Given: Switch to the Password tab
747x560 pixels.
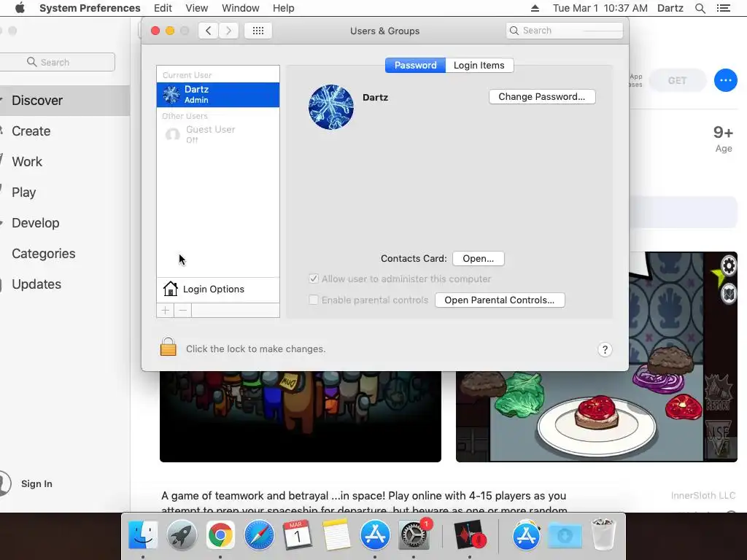Looking at the screenshot, I should point(415,65).
